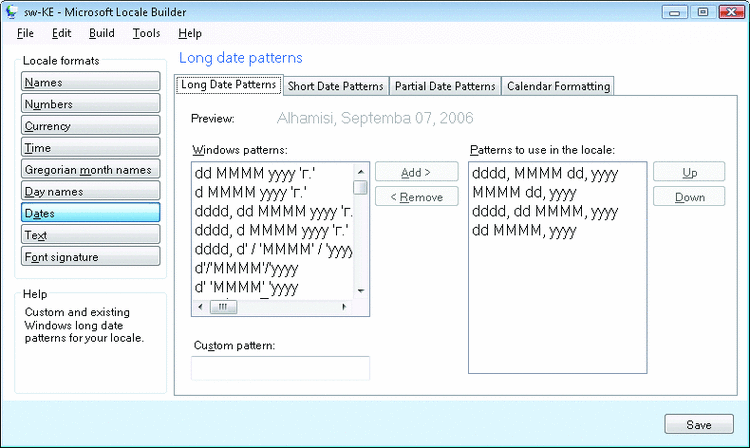Click the Up button

[689, 172]
